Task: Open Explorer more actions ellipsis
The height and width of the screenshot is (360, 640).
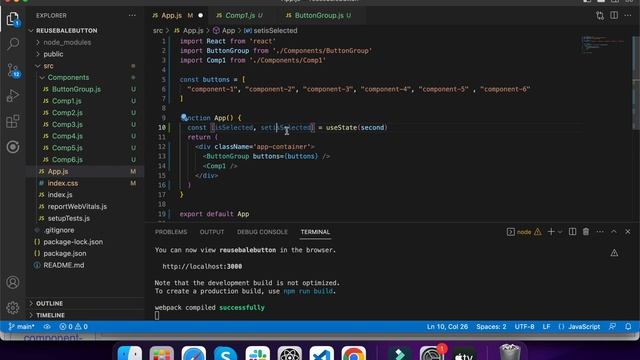Action: click(x=132, y=16)
